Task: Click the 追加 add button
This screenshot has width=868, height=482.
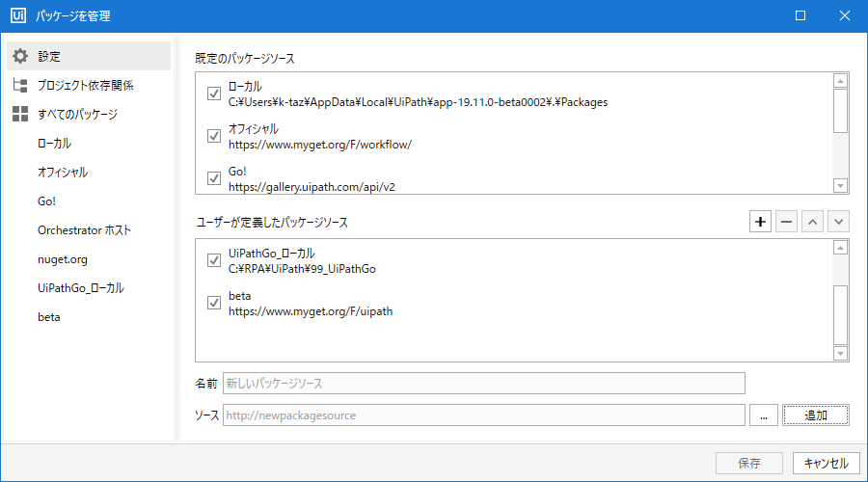Action: click(815, 415)
